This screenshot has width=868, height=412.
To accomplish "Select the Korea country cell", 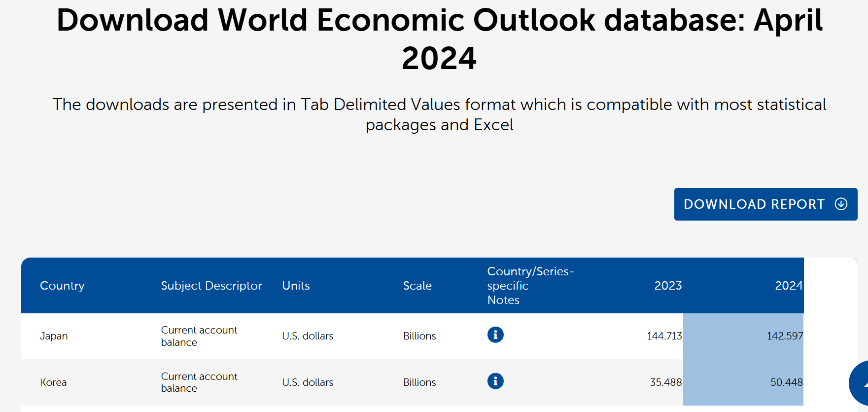I will click(53, 382).
